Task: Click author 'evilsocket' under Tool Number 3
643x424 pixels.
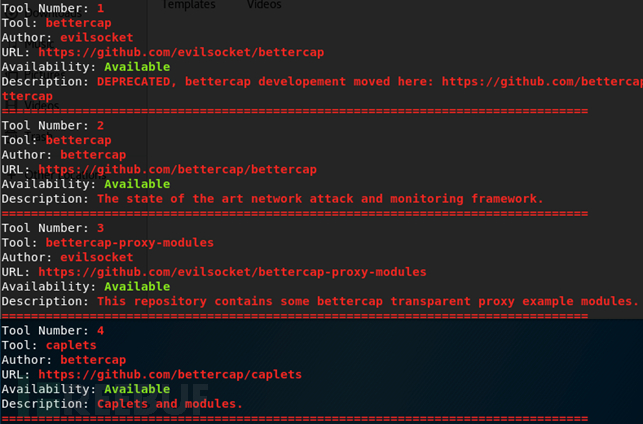Action: pos(97,258)
